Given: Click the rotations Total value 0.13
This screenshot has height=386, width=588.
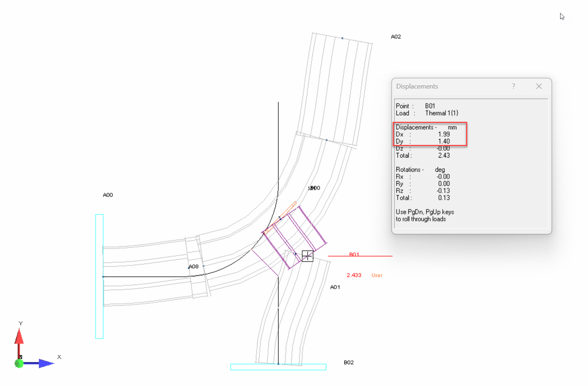Looking at the screenshot, I should tap(444, 198).
